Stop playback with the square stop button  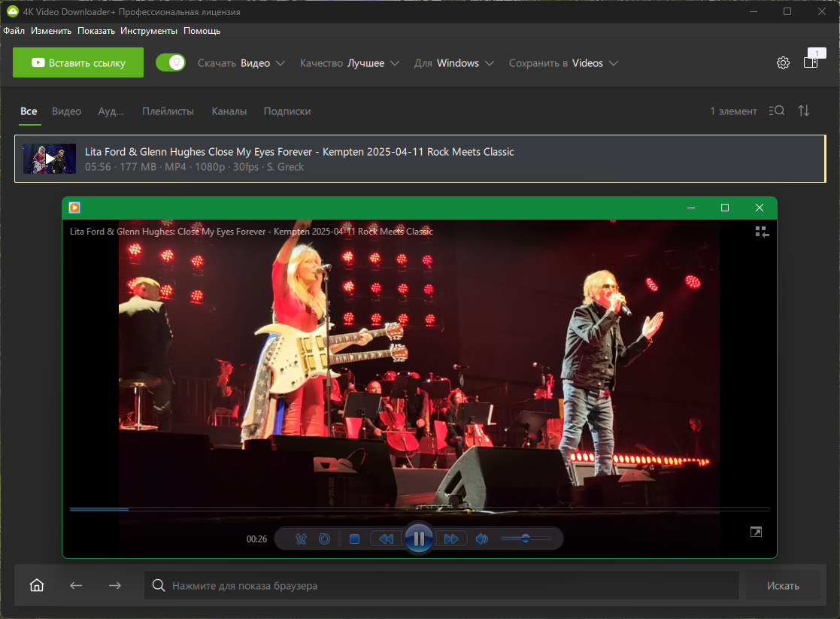355,539
